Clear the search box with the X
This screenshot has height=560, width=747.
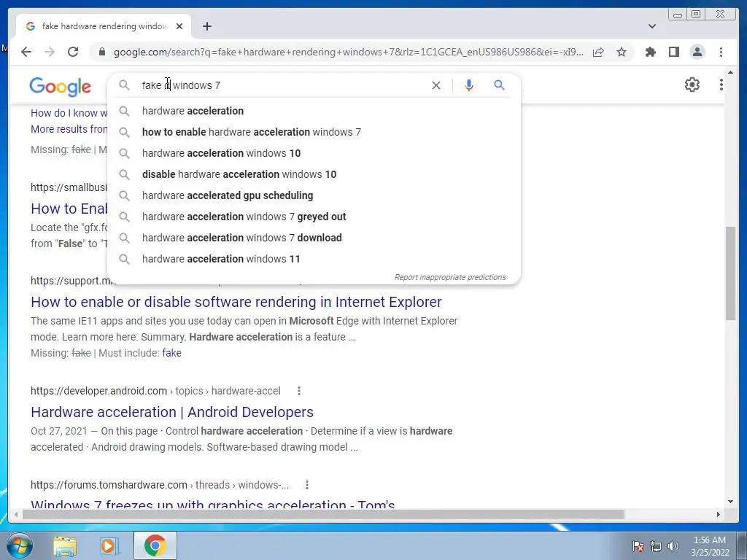436,85
